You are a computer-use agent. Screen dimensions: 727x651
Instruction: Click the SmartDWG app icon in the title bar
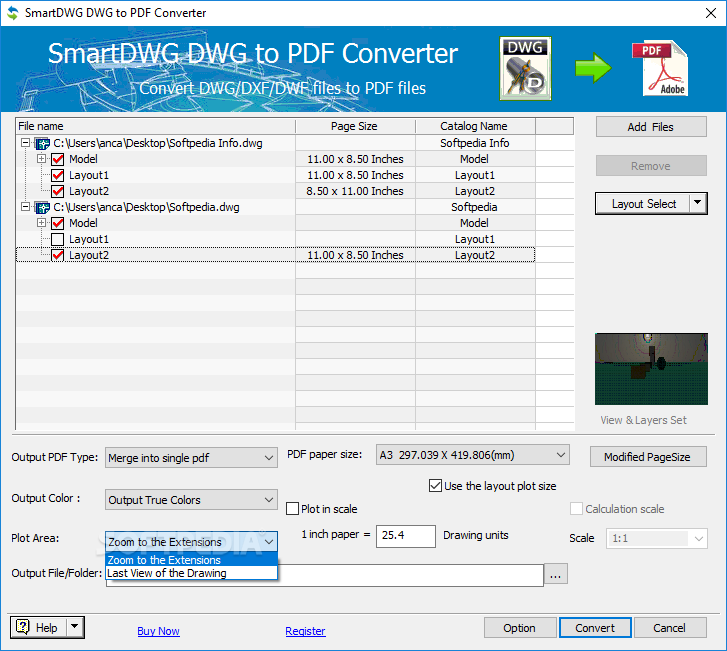(x=13, y=13)
